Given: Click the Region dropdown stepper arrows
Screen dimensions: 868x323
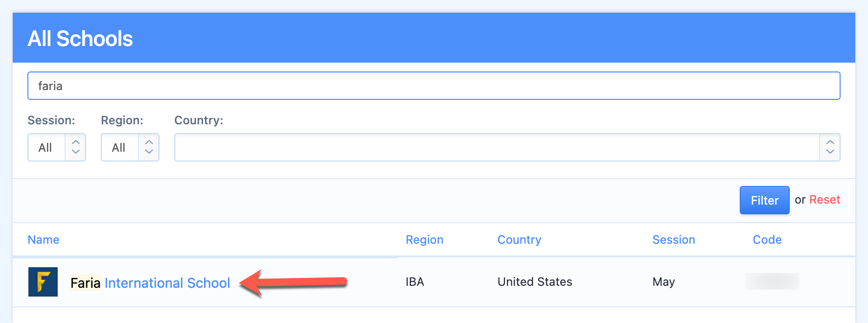Looking at the screenshot, I should point(149,147).
